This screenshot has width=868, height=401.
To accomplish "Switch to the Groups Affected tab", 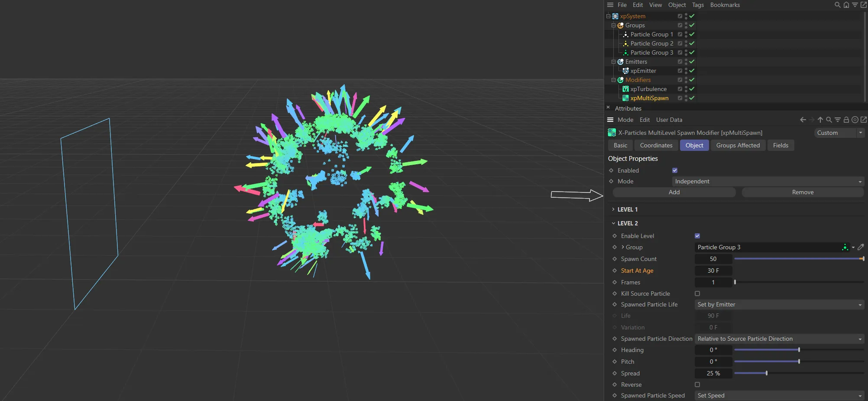I will click(x=738, y=145).
